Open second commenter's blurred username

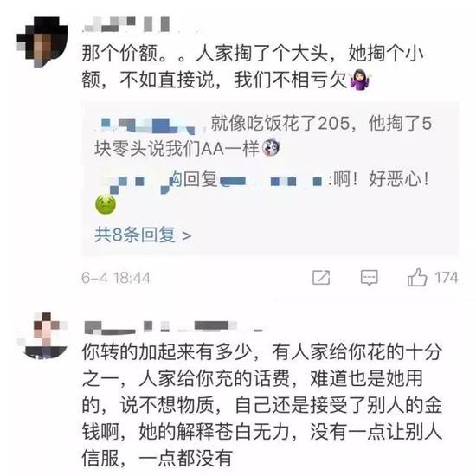click(x=173, y=327)
